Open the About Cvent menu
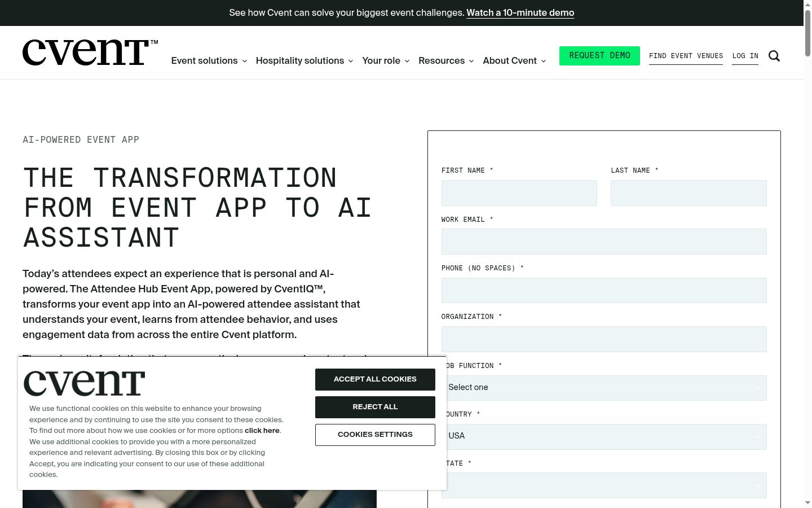 (x=514, y=60)
